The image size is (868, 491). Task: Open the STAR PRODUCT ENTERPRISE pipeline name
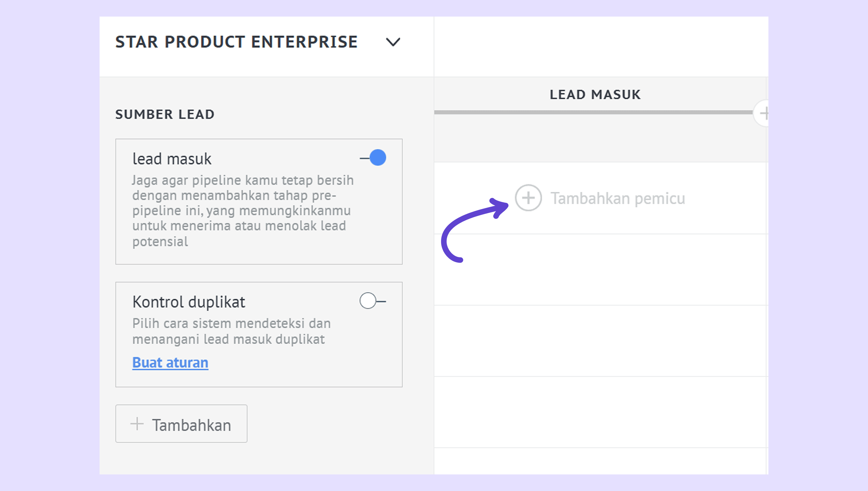236,42
